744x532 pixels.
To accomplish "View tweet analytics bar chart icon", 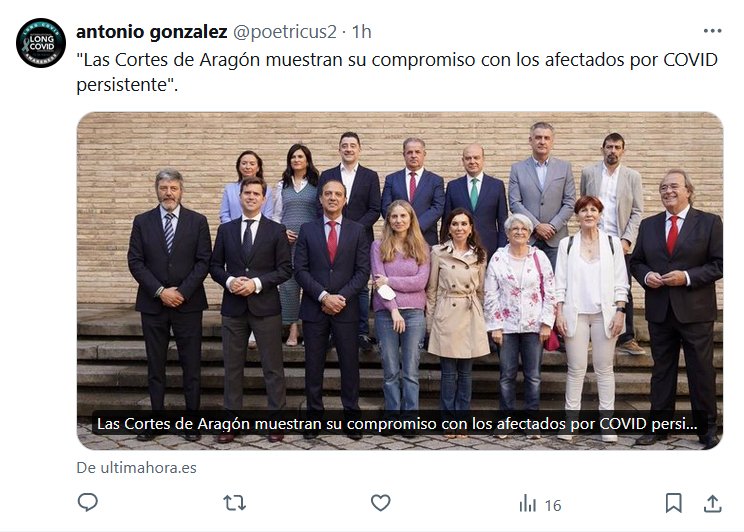I will [527, 503].
